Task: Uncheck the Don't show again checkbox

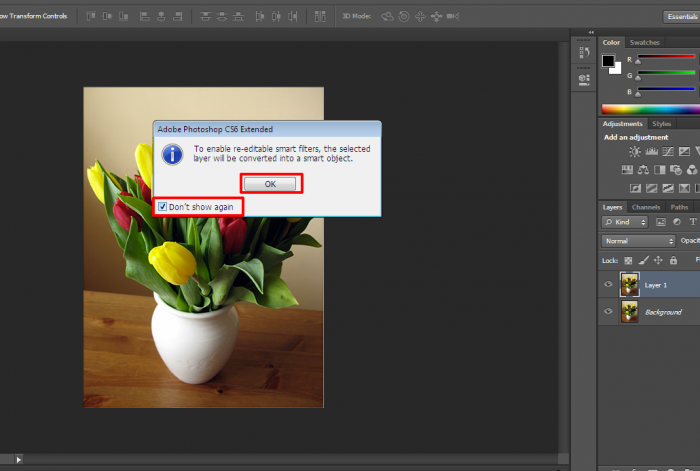Action: coord(163,207)
